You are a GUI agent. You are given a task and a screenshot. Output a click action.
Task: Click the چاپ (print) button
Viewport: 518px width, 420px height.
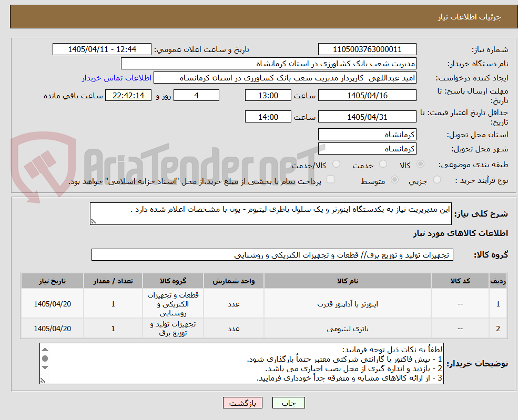pyautogui.click(x=288, y=403)
